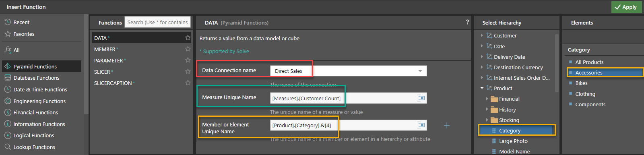Image resolution: width=644 pixels, height=155 pixels.
Task: Open element picker for Member Unique Name
Action: [421, 125]
